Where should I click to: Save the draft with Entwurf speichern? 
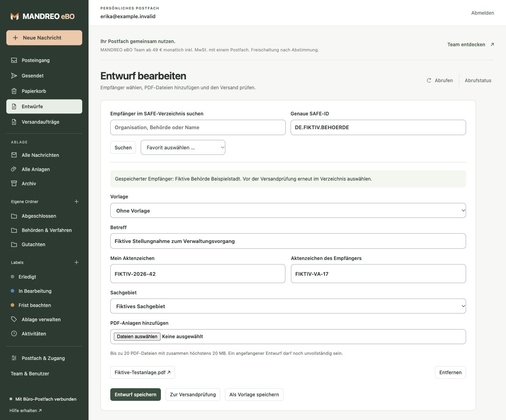pyautogui.click(x=136, y=395)
